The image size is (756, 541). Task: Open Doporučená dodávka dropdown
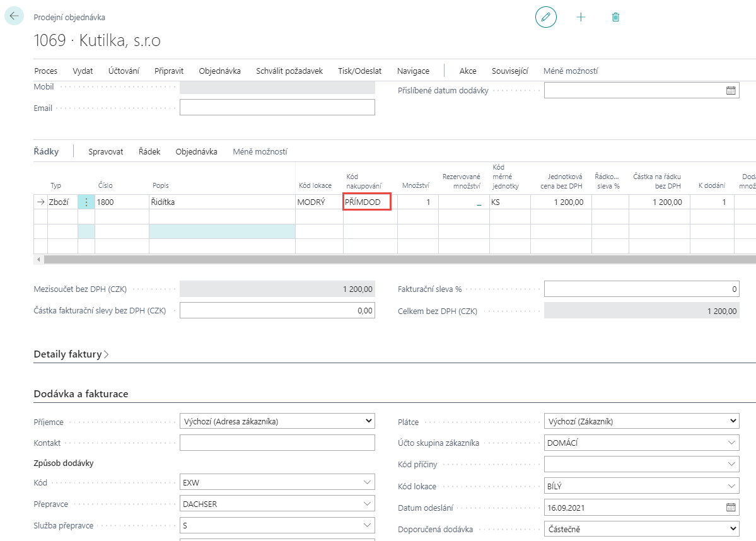point(732,528)
